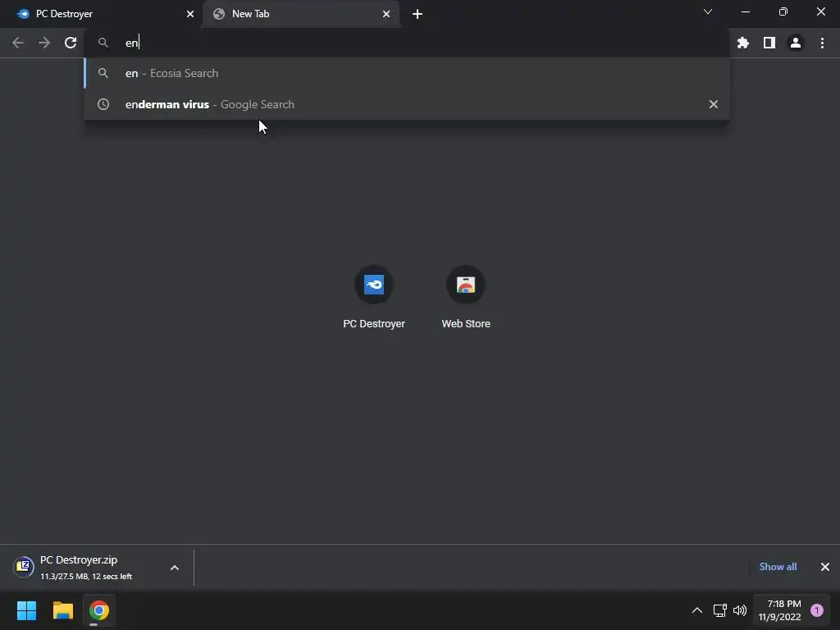Open the volume tray icon

click(740, 610)
